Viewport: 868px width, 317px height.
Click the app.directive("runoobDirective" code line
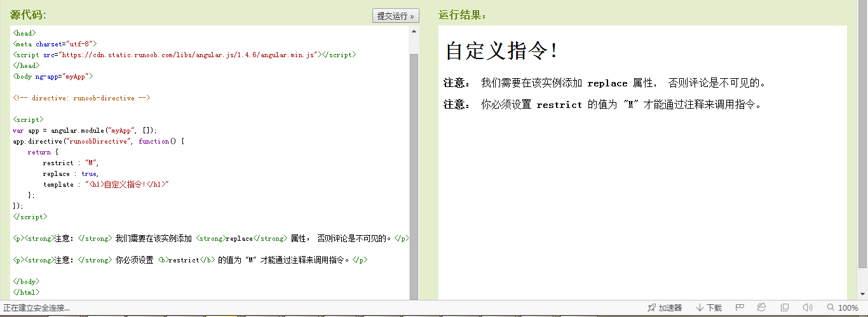[98, 141]
